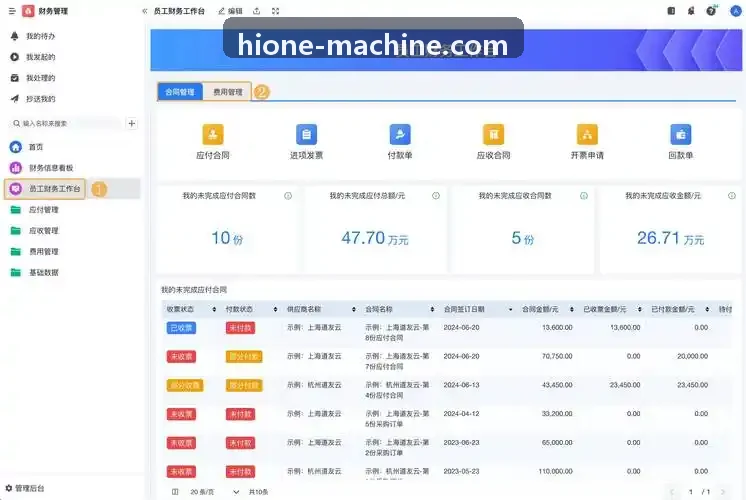Click info icon on 我的未完成应付总额/元 card
The width and height of the screenshot is (746, 500).
436,196
